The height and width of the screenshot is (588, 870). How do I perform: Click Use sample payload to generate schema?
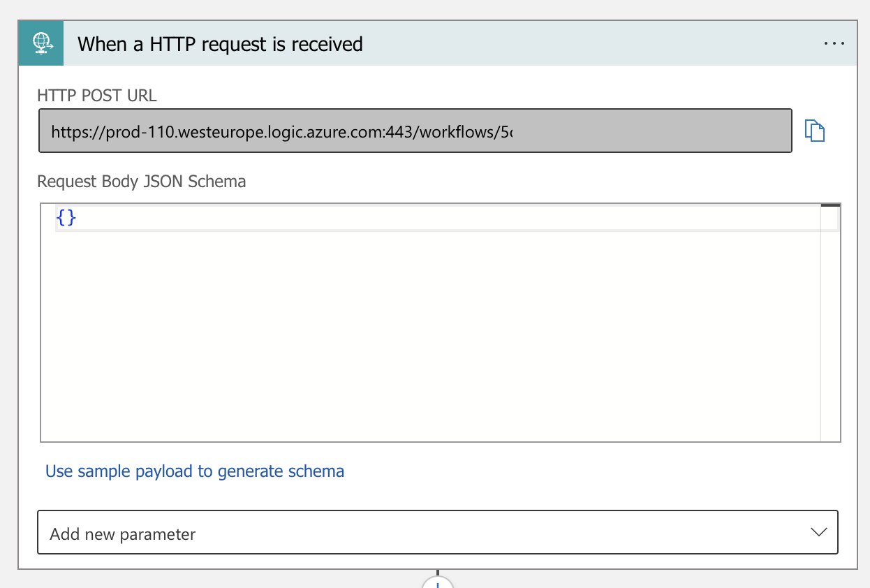[195, 471]
